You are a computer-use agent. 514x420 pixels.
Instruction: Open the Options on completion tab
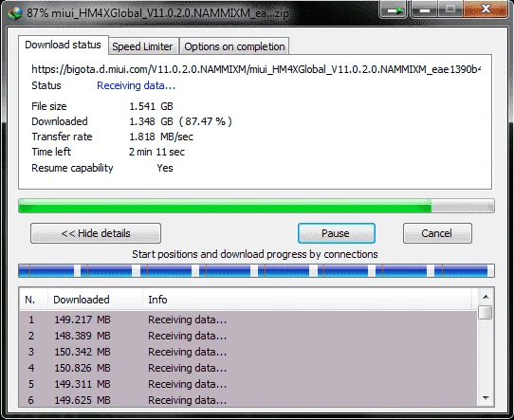pos(234,46)
